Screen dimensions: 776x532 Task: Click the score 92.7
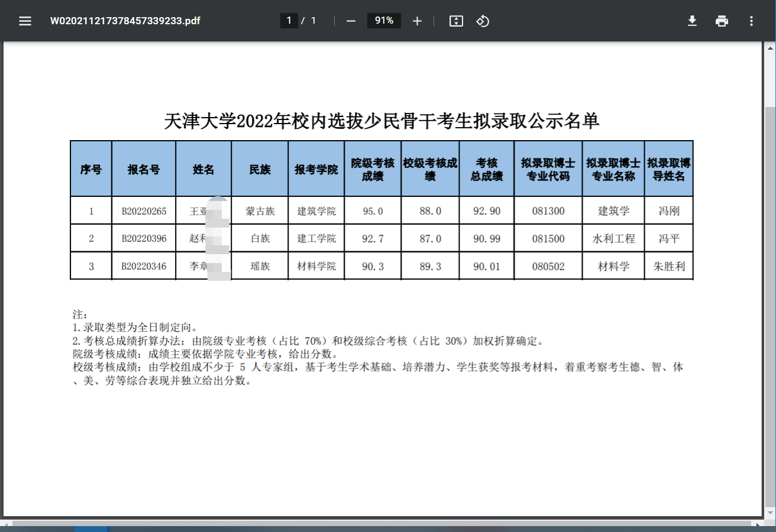click(373, 239)
